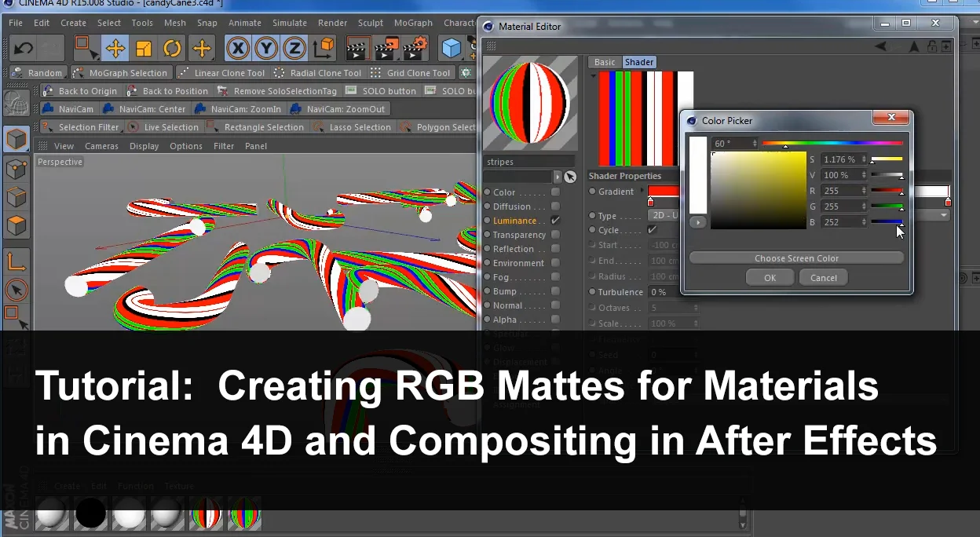Screen dimensions: 980x537
Task: Disable the Luminance channel checkbox
Action: click(555, 221)
